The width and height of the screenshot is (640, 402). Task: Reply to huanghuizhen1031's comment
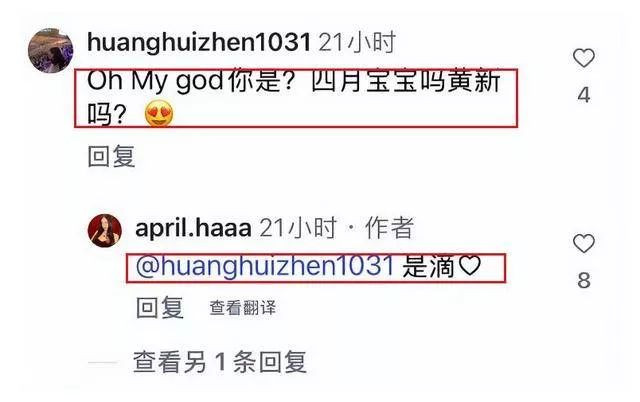(x=111, y=156)
